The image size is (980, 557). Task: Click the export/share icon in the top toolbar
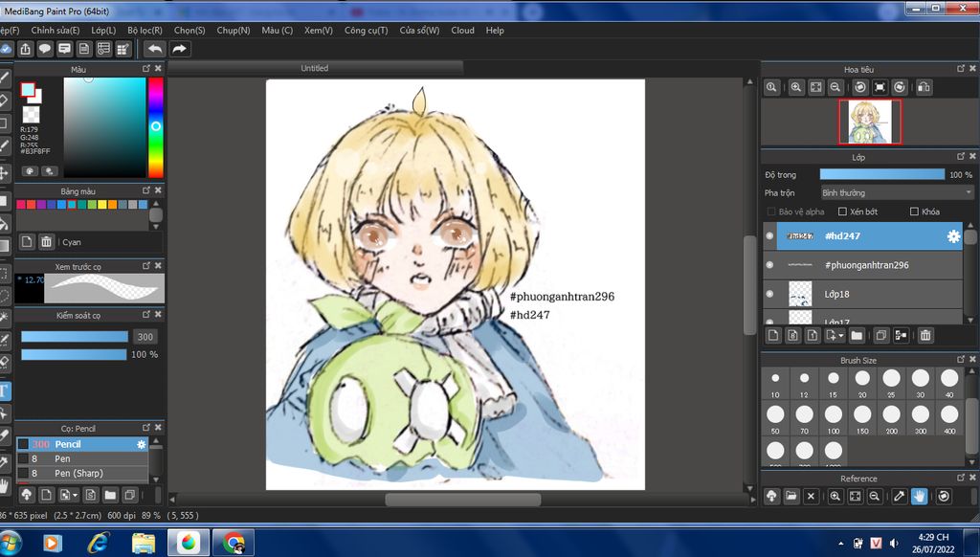[x=25, y=49]
